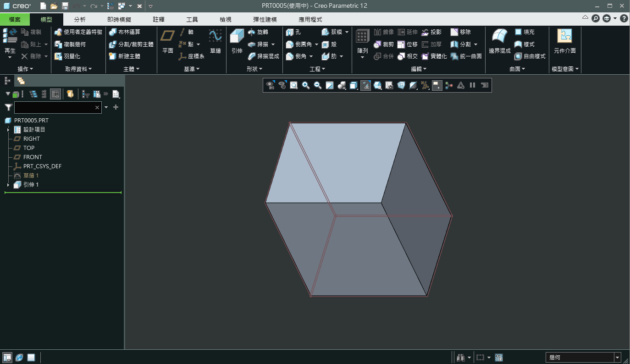Click the add plus icon next to search field
The width and height of the screenshot is (630, 364).
(116, 107)
